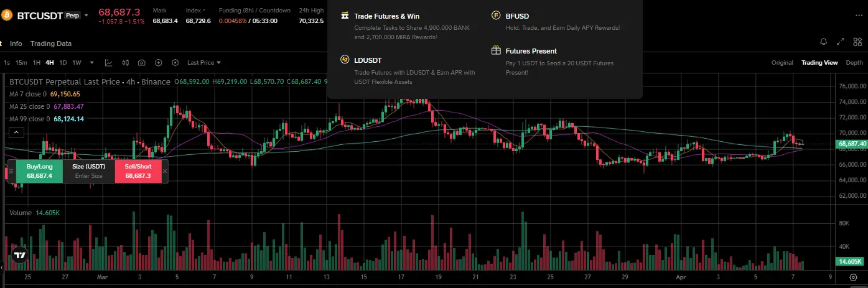Click the TradingView logo on chart
868x288 pixels.
pyautogui.click(x=20, y=255)
